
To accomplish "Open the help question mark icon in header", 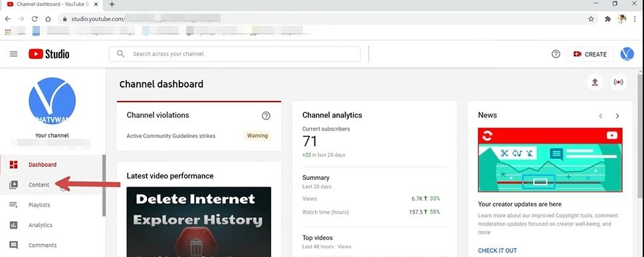I will [556, 54].
